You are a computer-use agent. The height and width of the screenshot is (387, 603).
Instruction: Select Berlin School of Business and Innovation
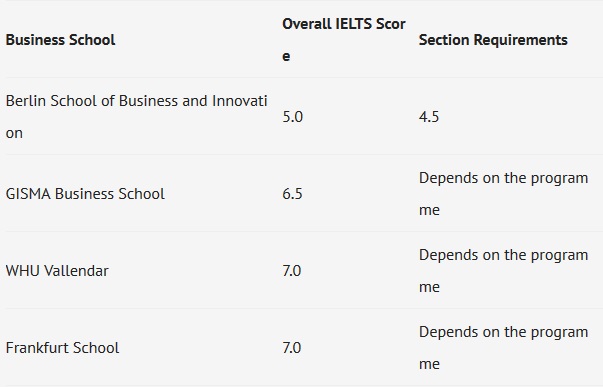137,117
